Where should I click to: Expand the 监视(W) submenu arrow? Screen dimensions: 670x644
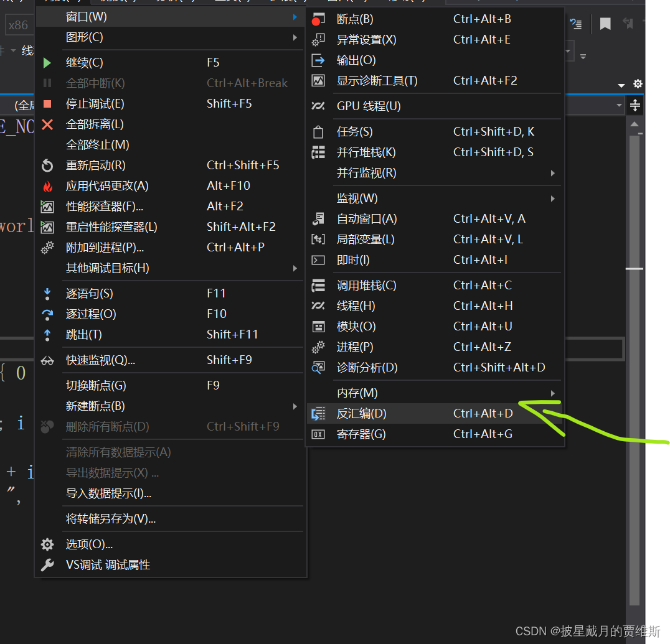click(552, 198)
